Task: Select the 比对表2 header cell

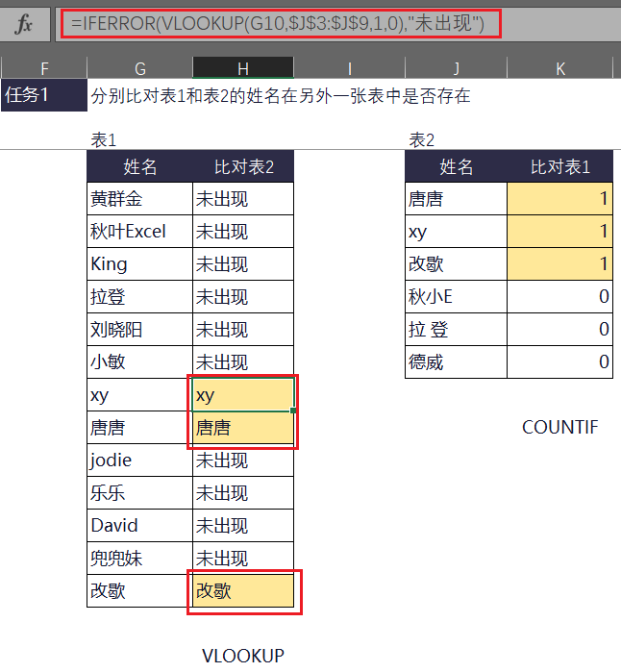Action: [x=243, y=166]
